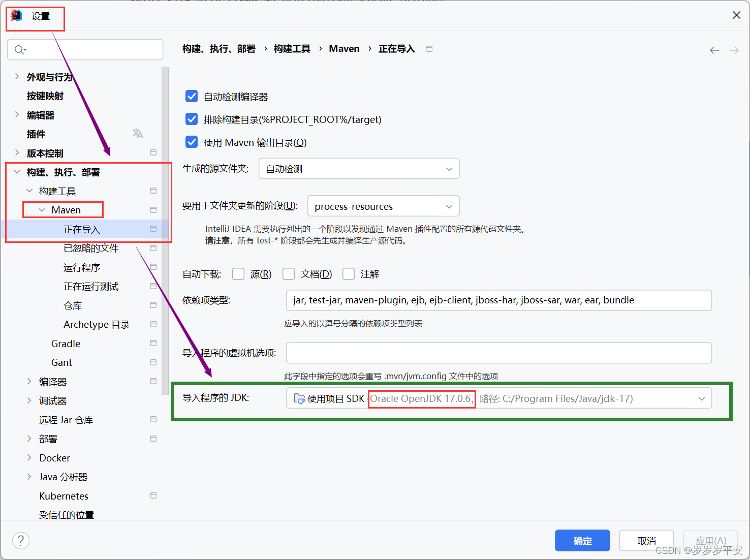Enable auto-download of 注解
750x560 pixels.
point(349,274)
